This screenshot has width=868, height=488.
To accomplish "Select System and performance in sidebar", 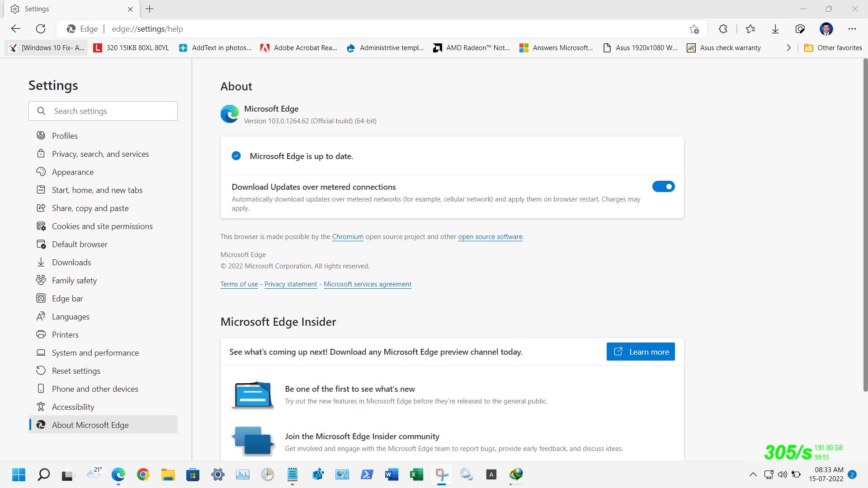I will [95, 353].
